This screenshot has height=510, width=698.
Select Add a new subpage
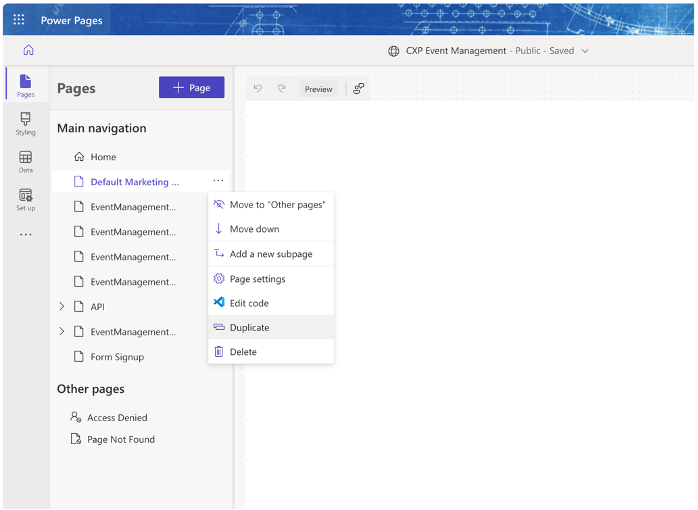(271, 254)
